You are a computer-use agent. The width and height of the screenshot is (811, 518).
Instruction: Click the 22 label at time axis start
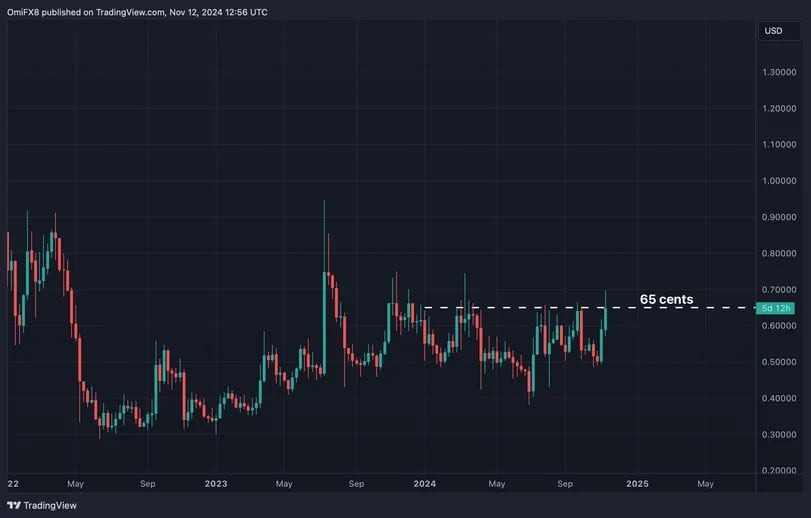[x=13, y=484]
